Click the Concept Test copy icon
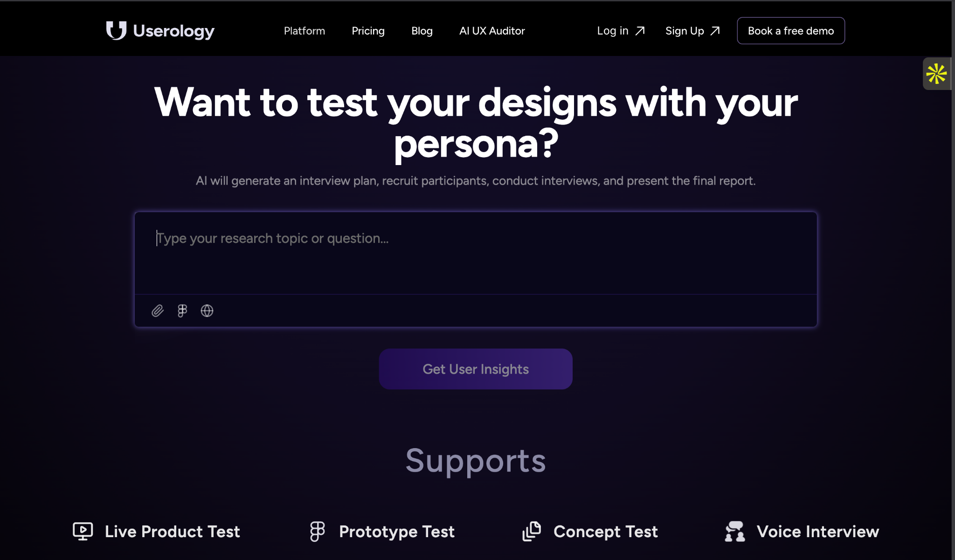The height and width of the screenshot is (560, 955). (532, 531)
